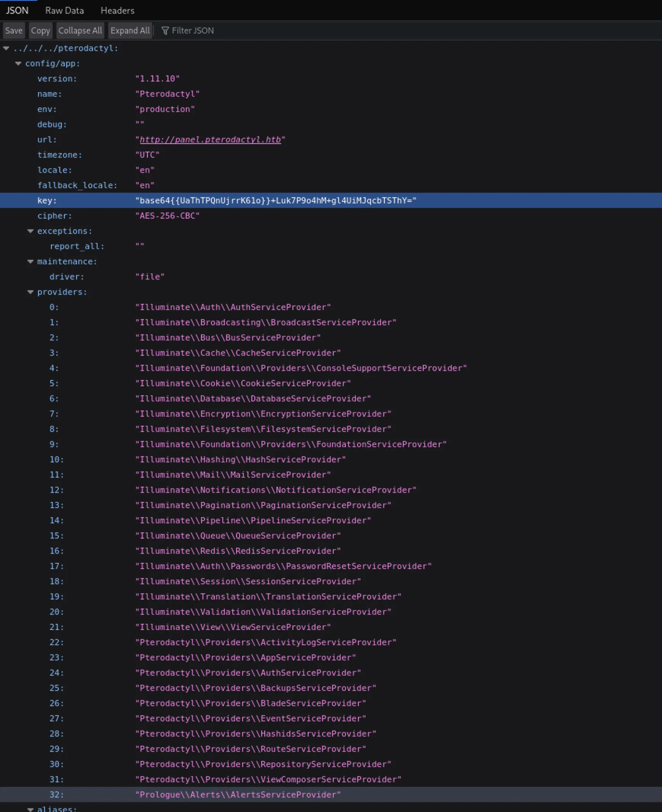The width and height of the screenshot is (662, 812).
Task: Select provider 13 PaginationServiceProvider
Action: pyautogui.click(x=331, y=505)
